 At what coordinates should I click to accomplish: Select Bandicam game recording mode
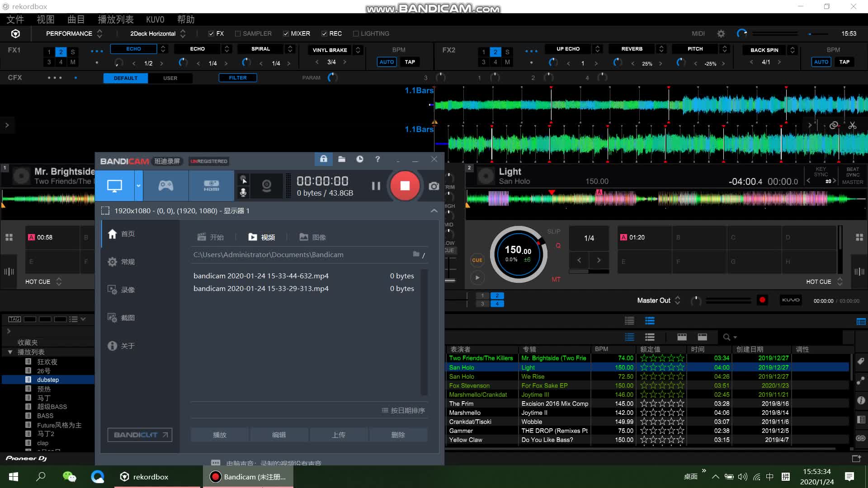tap(165, 186)
